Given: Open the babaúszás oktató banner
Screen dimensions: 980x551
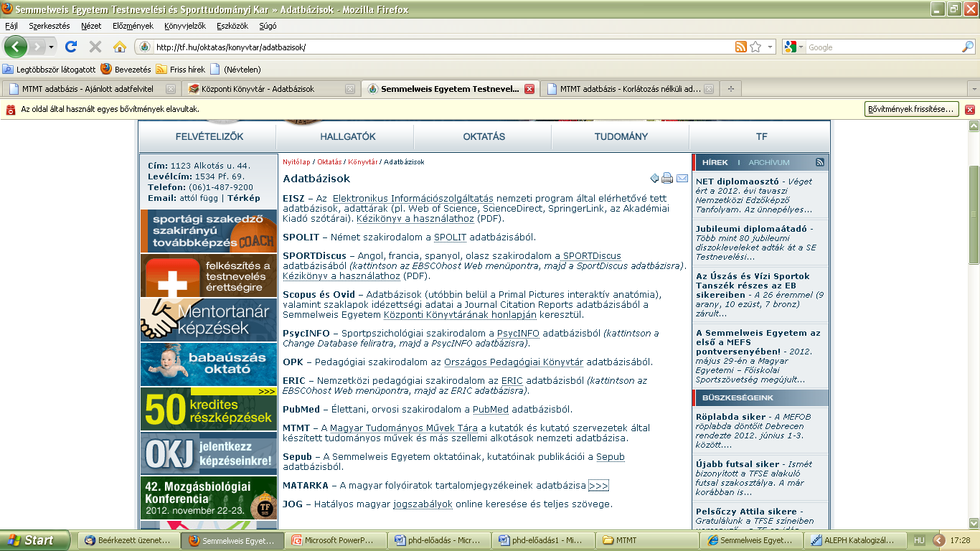Looking at the screenshot, I should click(x=209, y=364).
